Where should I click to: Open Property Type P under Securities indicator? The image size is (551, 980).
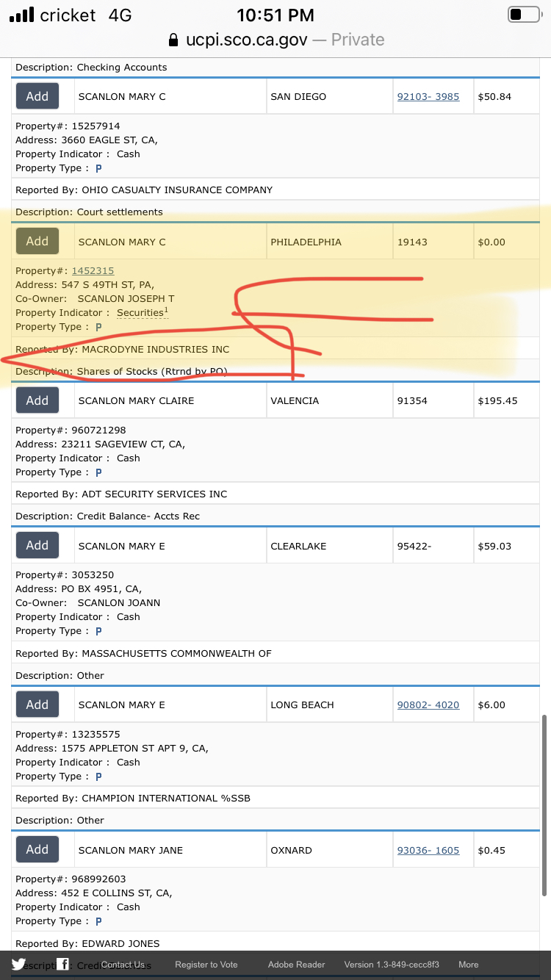click(98, 327)
